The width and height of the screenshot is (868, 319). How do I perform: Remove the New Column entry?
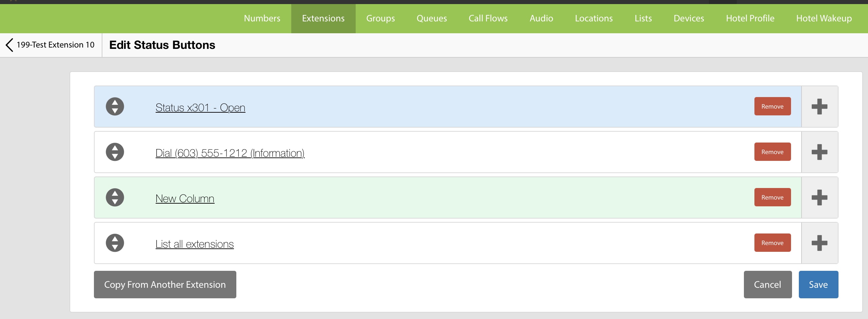pyautogui.click(x=772, y=198)
